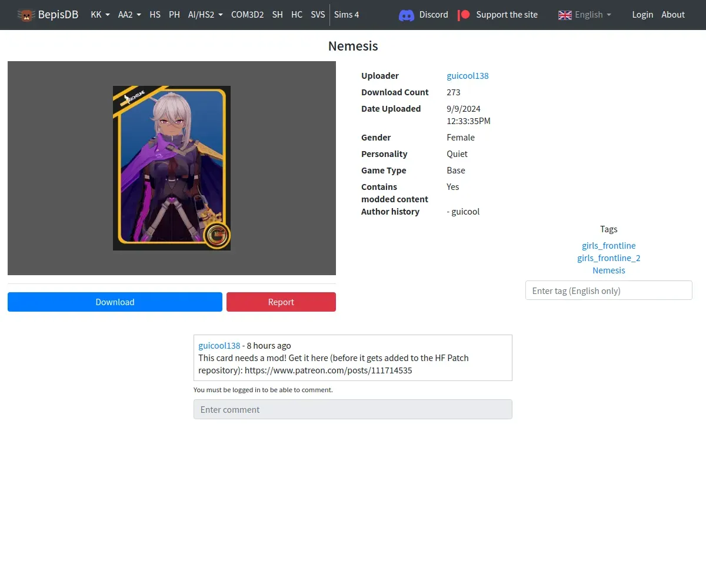
Task: Open the SVS section
Action: pyautogui.click(x=318, y=15)
